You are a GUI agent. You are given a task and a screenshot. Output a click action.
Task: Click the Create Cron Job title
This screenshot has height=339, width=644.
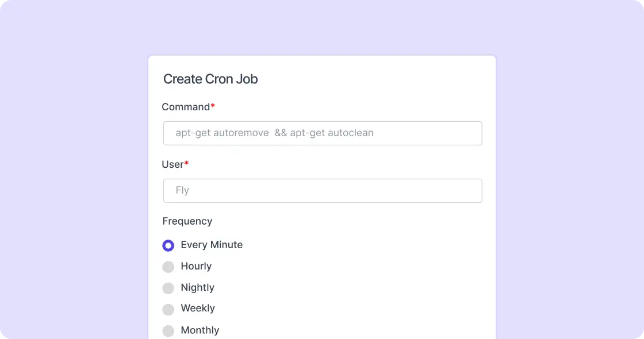pos(210,79)
